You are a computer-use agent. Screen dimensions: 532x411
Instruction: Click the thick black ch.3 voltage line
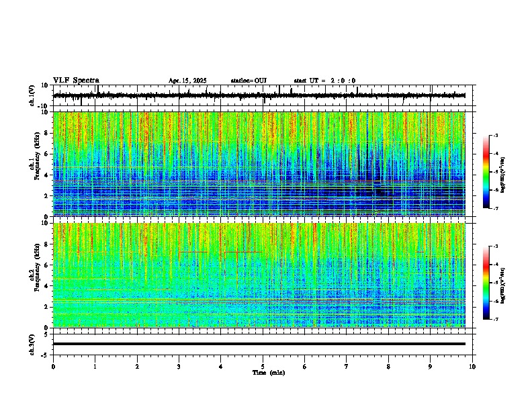pyautogui.click(x=259, y=344)
